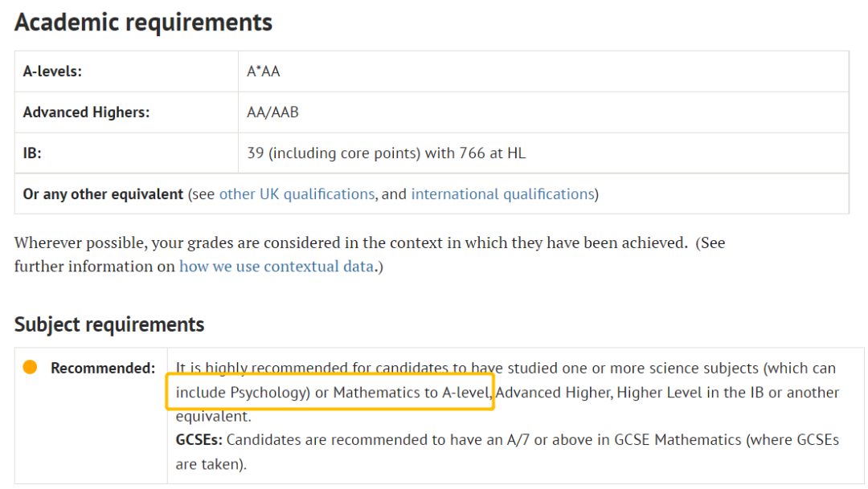Click the "Academic requirements" heading

point(143,22)
